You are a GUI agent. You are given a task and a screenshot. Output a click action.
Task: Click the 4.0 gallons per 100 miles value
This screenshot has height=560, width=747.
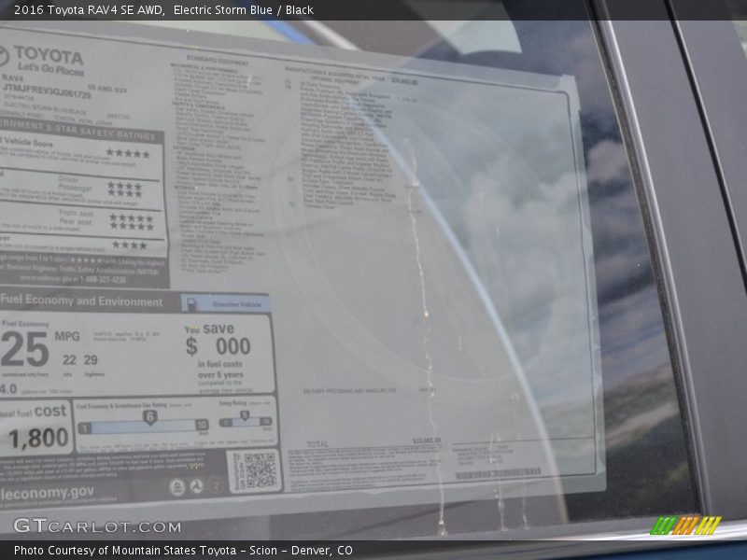(8, 389)
